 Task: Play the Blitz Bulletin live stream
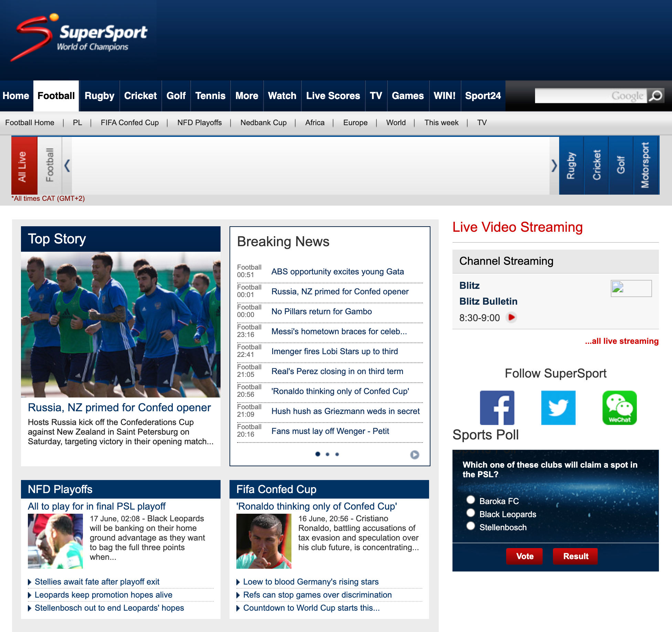point(512,317)
